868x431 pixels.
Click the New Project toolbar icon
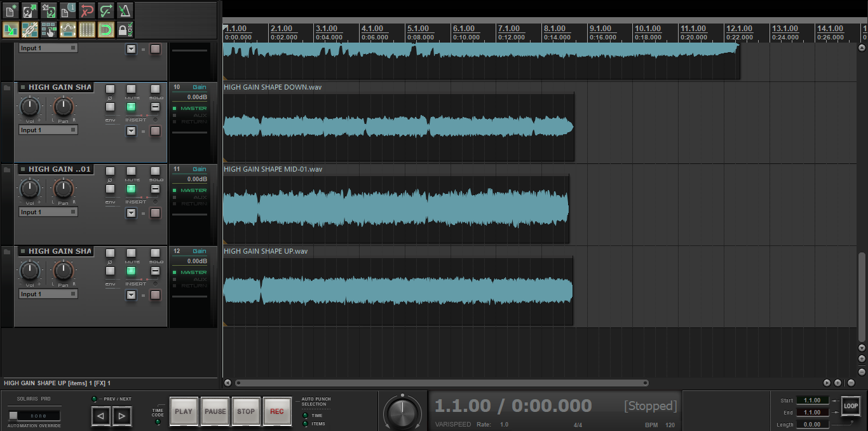pos(11,10)
